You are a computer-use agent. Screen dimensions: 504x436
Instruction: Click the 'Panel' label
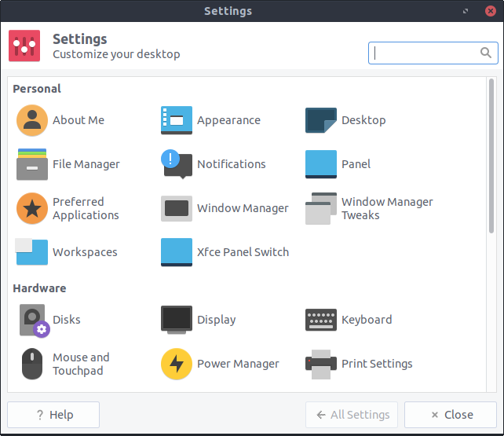click(x=356, y=164)
